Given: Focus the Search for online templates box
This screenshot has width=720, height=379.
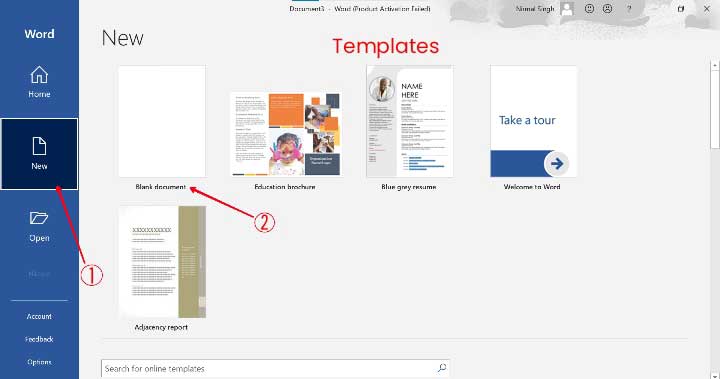Looking at the screenshot, I should [275, 368].
